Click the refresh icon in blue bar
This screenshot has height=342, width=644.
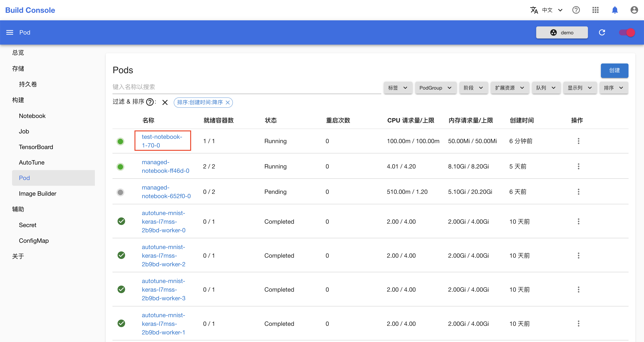pyautogui.click(x=602, y=33)
